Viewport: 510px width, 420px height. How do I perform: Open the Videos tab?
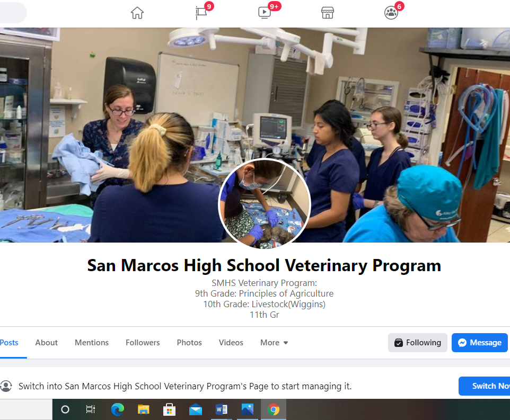pos(231,343)
